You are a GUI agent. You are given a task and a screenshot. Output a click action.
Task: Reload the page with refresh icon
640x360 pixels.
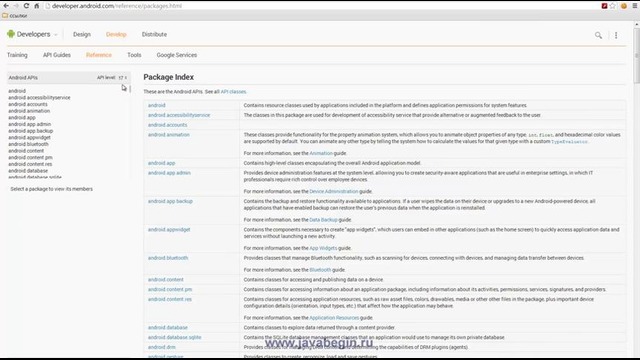point(26,6)
